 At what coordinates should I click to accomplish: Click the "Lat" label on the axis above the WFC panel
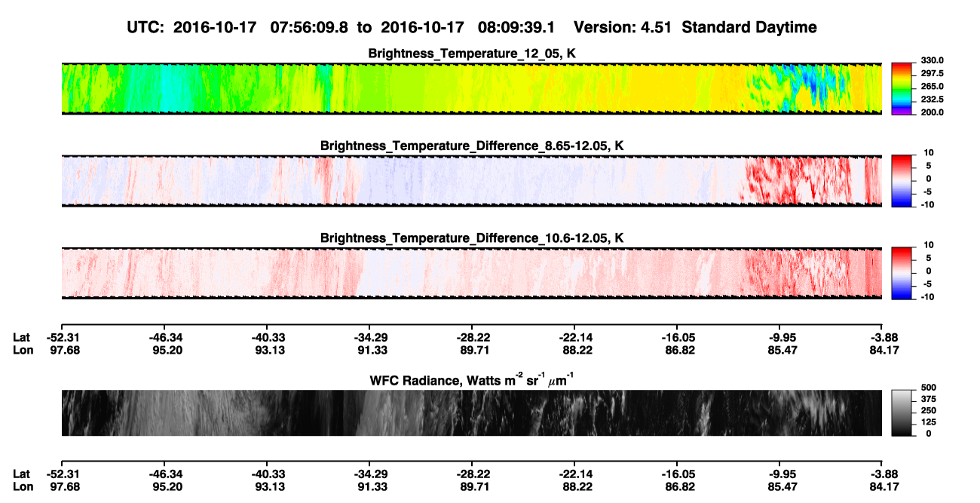(22, 338)
